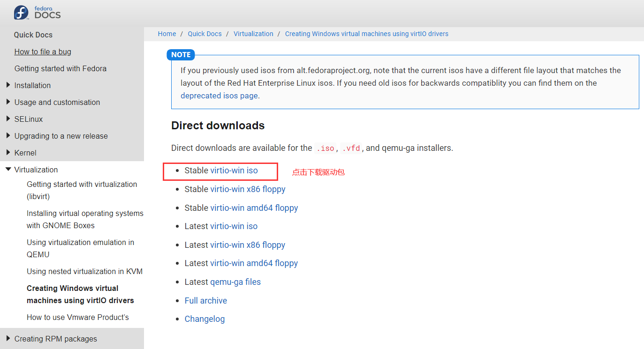644x349 pixels.
Task: Expand the Installation section arrow
Action: pyautogui.click(x=8, y=85)
